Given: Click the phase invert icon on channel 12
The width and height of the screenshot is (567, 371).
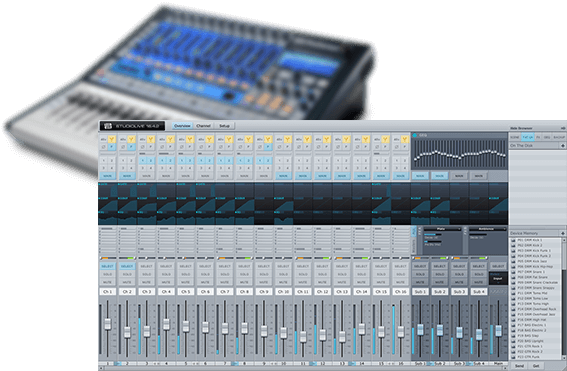Looking at the screenshot, I should pos(318,147).
